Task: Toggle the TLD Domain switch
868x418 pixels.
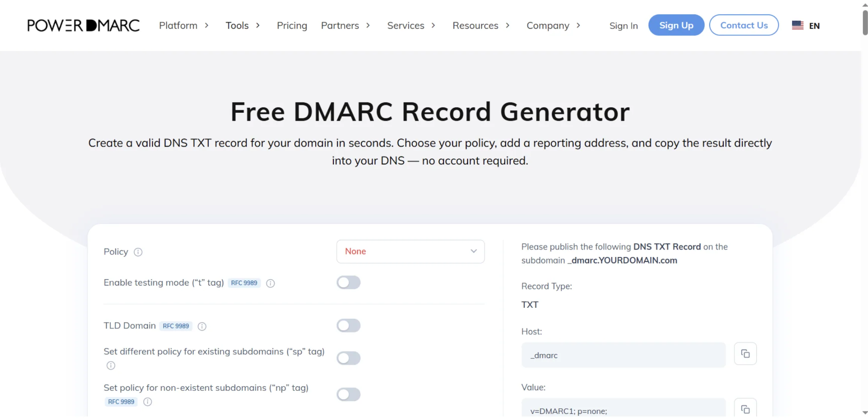Action: tap(348, 326)
